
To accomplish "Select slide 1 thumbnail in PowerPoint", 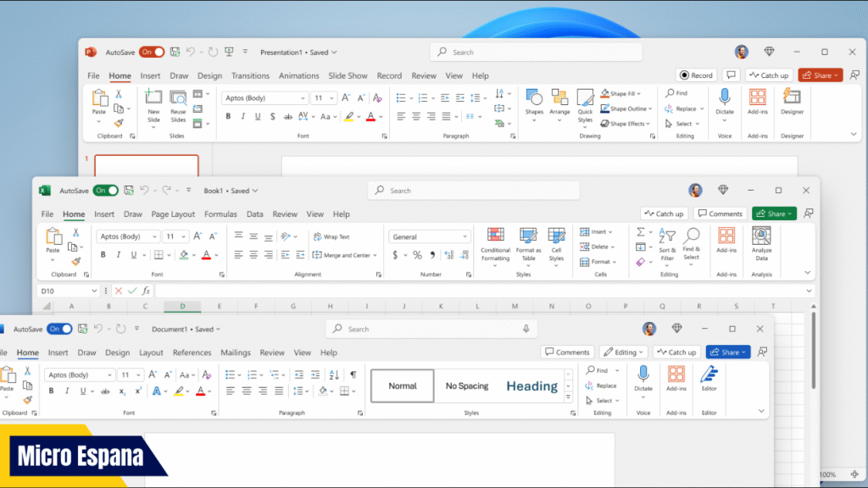I will (x=146, y=165).
